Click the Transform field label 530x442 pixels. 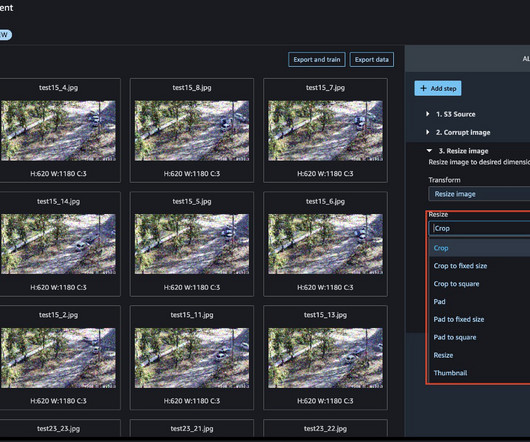(x=444, y=180)
